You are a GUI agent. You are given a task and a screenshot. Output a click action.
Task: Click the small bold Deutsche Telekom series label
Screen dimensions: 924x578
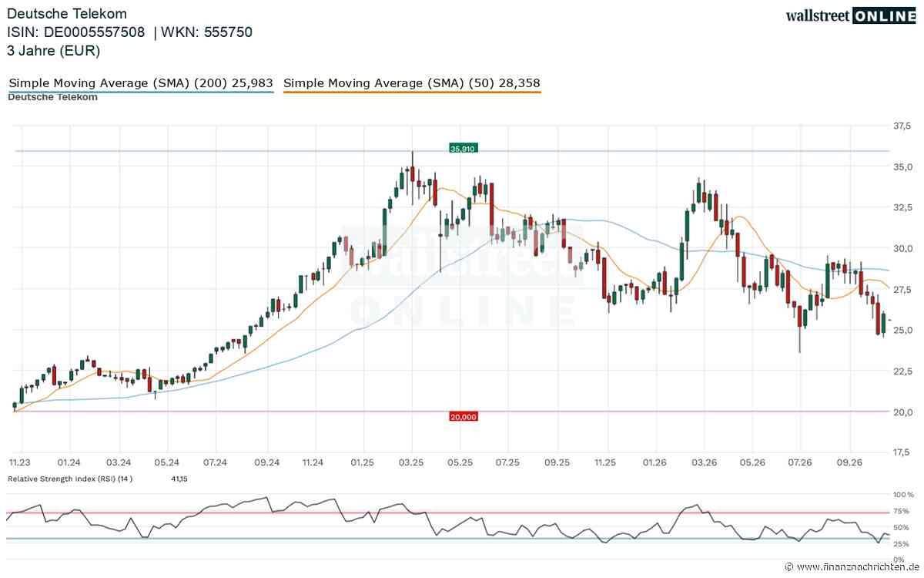coord(53,97)
